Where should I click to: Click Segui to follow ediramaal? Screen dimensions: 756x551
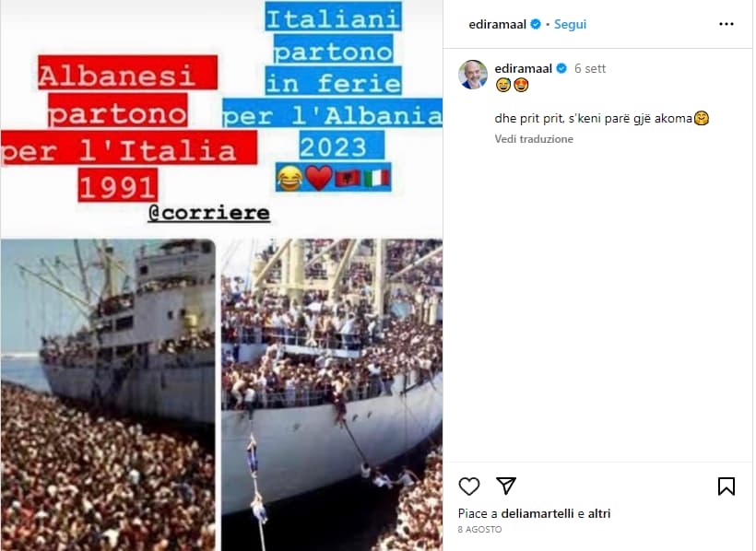[x=570, y=24]
